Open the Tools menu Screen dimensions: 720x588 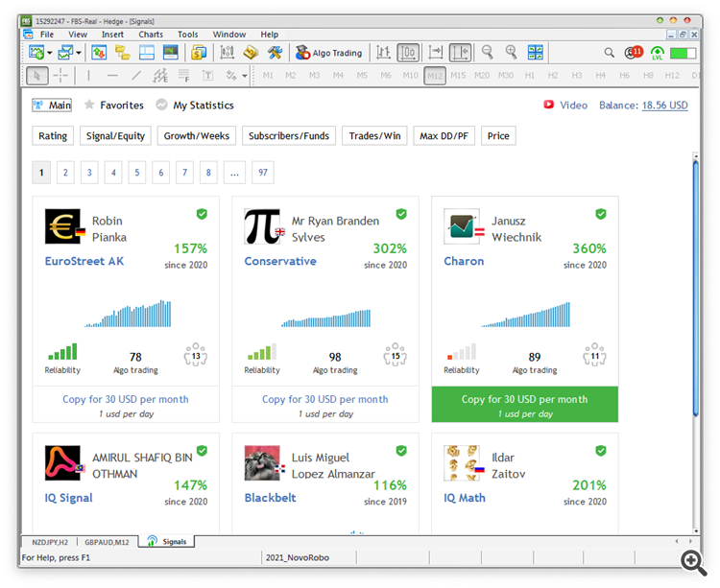coord(188,35)
